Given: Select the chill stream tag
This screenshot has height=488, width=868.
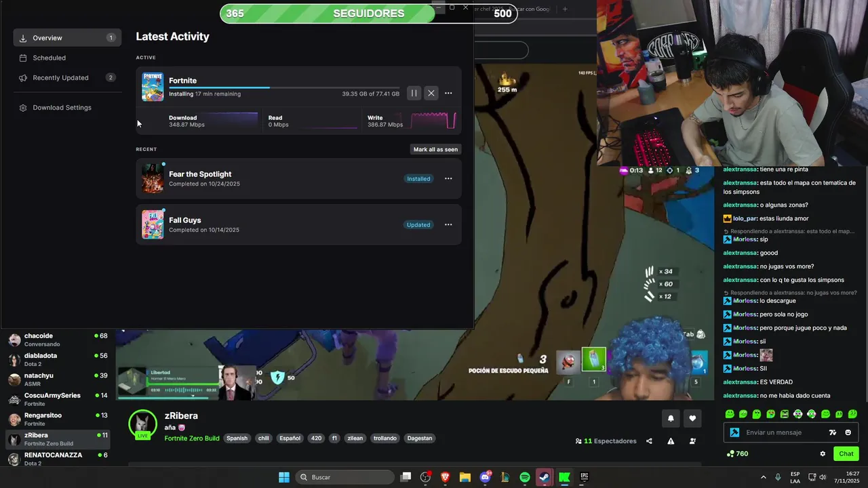Looking at the screenshot, I should [x=263, y=439].
